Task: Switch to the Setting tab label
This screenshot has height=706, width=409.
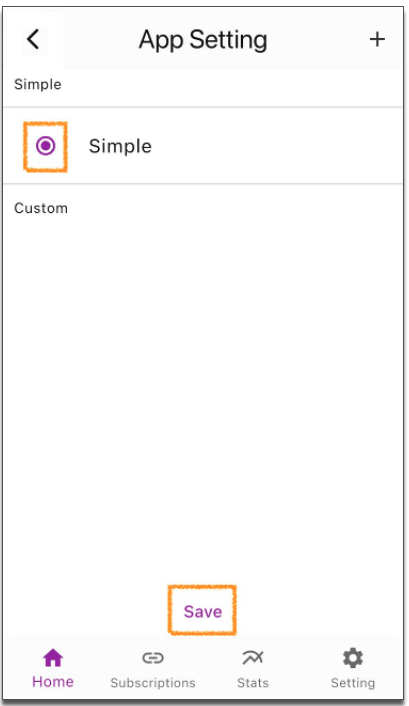Action: click(x=353, y=683)
